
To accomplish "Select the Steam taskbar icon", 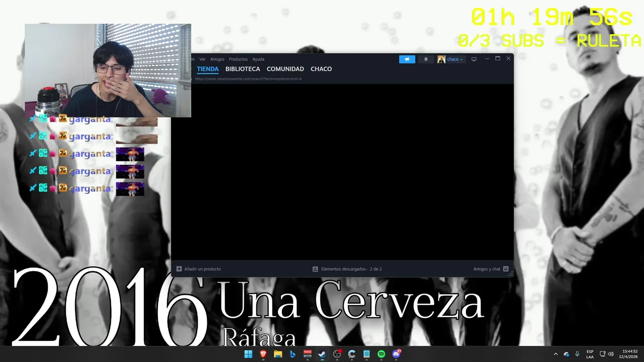I will click(322, 354).
